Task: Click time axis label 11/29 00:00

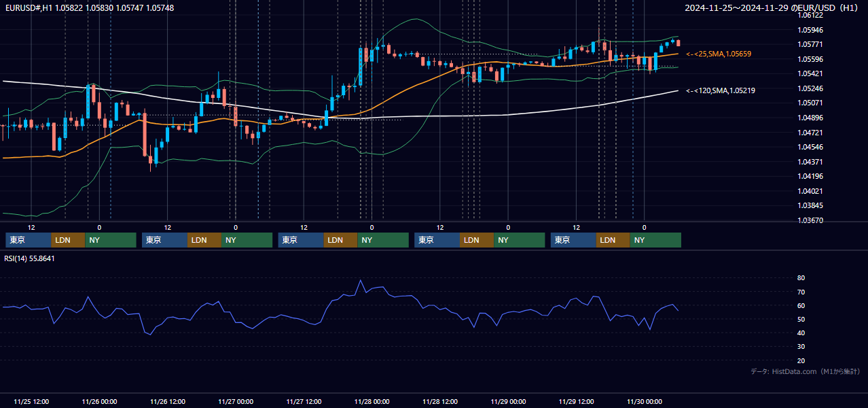Action: 509,401
